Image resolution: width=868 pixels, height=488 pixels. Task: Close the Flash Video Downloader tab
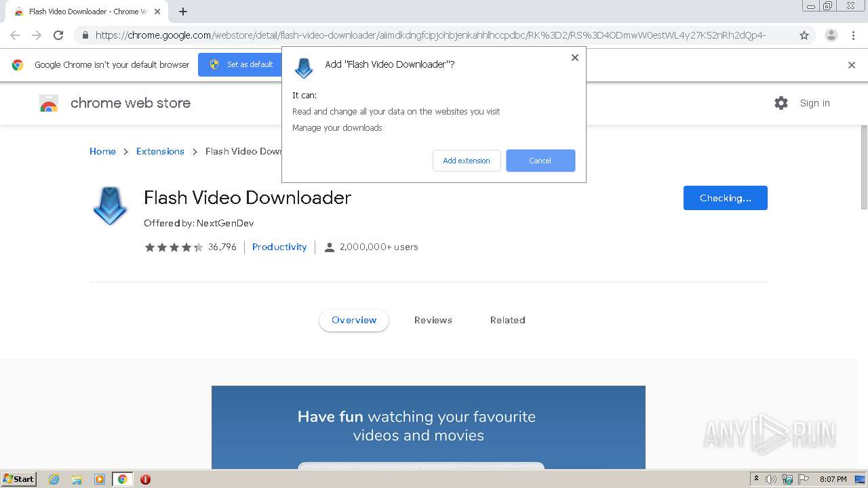coord(157,12)
